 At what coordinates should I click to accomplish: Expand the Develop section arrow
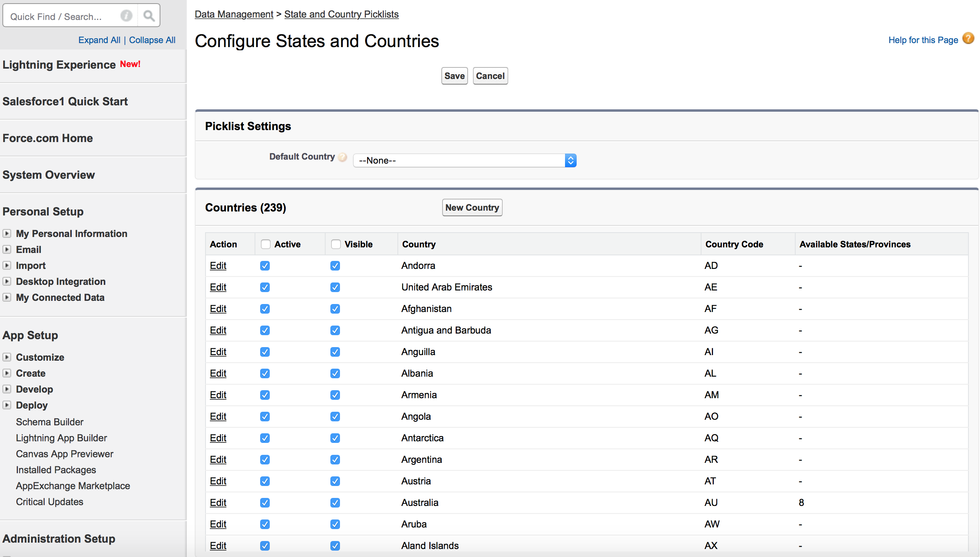pyautogui.click(x=7, y=389)
